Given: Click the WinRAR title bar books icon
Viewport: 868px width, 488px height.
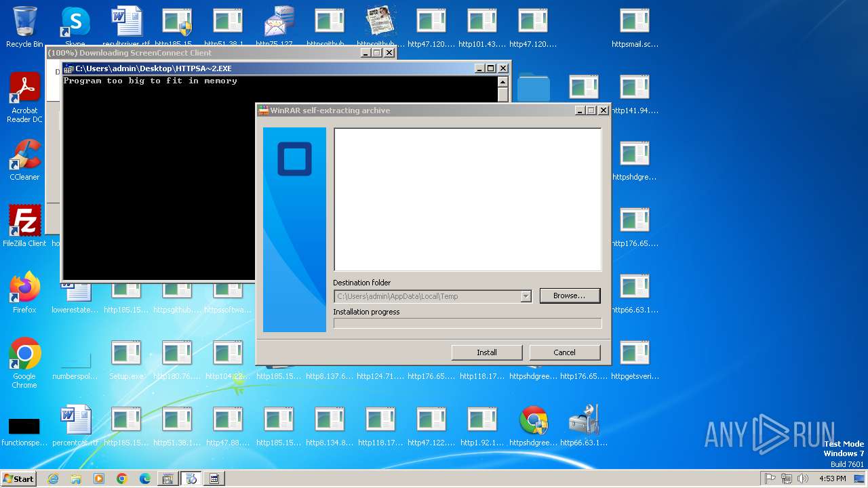Looking at the screenshot, I should pos(263,110).
